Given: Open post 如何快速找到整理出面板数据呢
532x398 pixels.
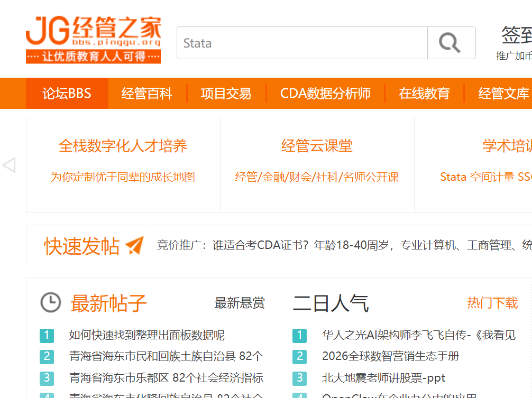Looking at the screenshot, I should coord(146,335).
